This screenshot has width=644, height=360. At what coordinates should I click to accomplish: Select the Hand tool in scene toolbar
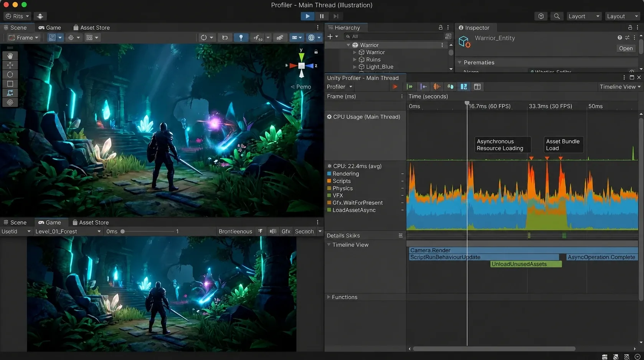pos(10,56)
